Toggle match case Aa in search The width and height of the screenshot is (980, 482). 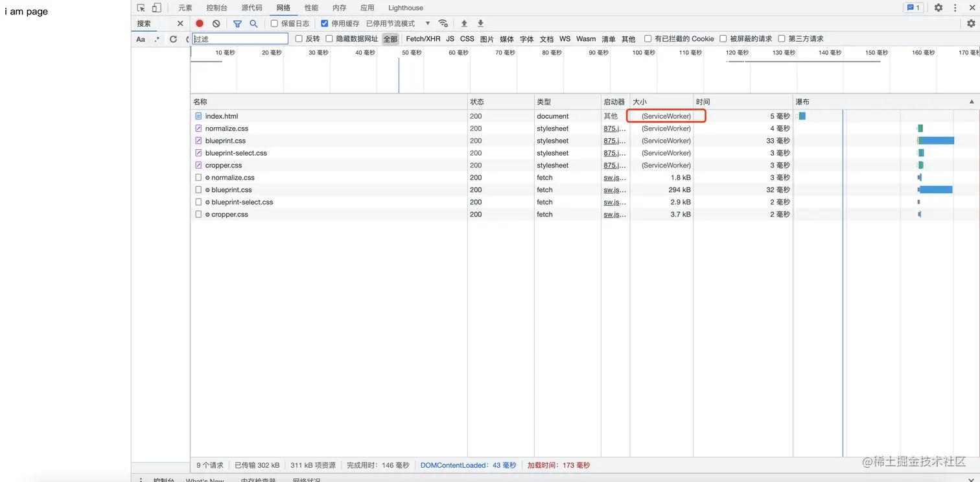pyautogui.click(x=141, y=39)
